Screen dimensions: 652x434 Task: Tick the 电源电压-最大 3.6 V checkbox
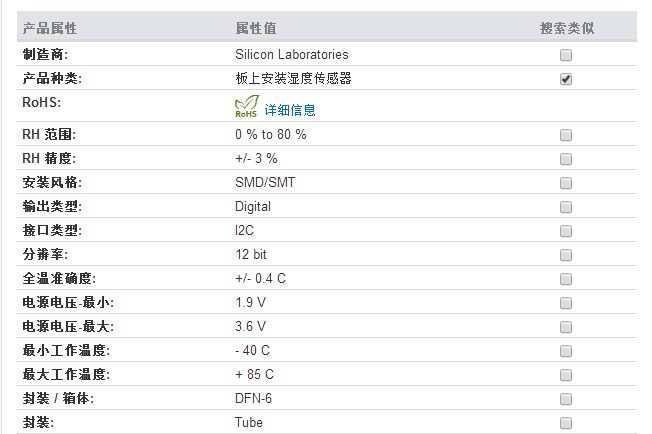[566, 327]
